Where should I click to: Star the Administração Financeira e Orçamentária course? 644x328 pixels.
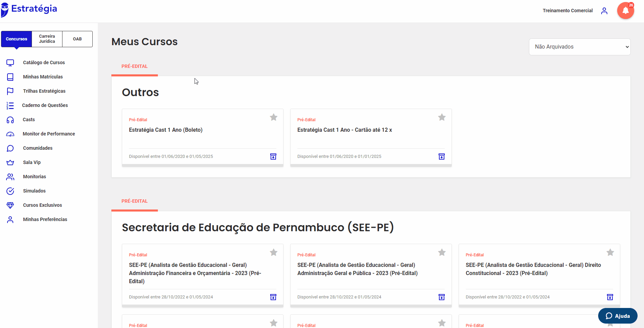pos(274,253)
